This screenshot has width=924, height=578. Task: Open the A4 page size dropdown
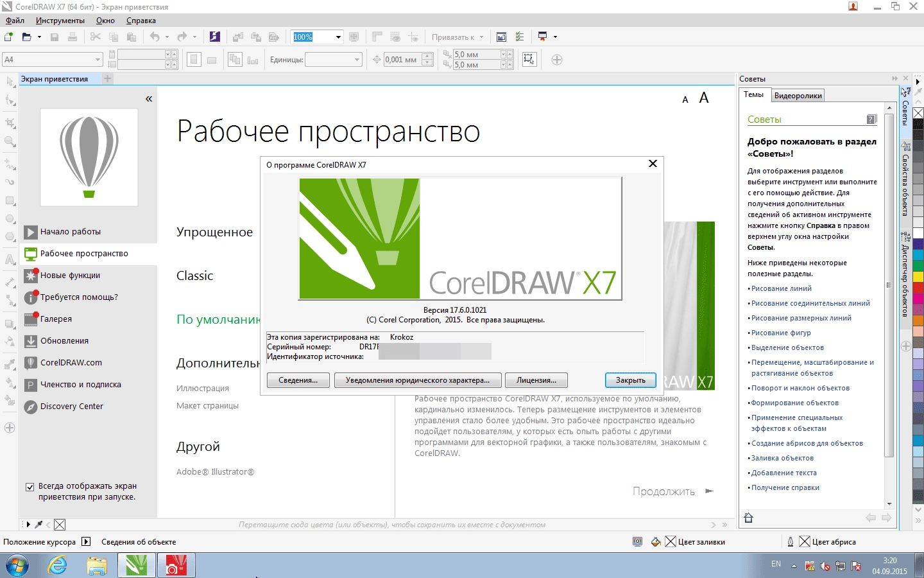[x=98, y=60]
